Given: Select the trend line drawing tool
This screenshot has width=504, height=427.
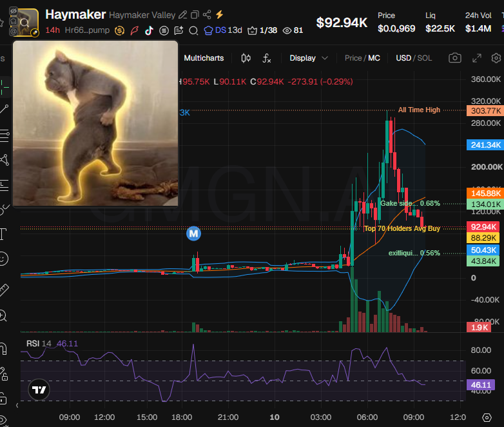Looking at the screenshot, I should 4,109.
